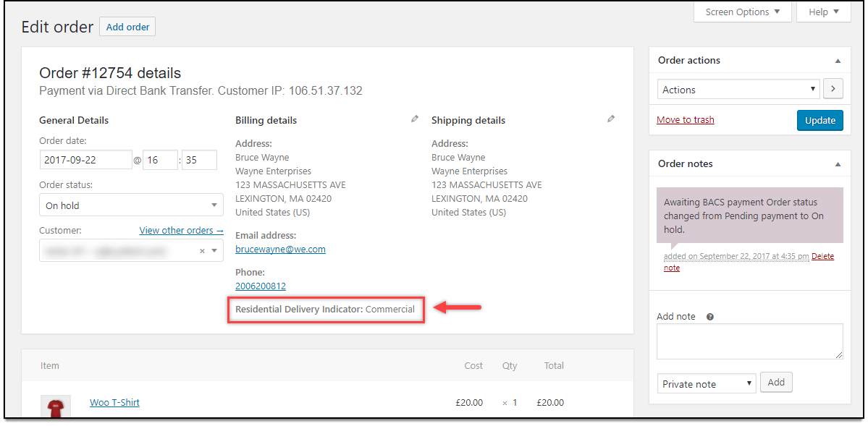Edit shipping details pencil icon
The height and width of the screenshot is (426, 868).
[x=610, y=119]
